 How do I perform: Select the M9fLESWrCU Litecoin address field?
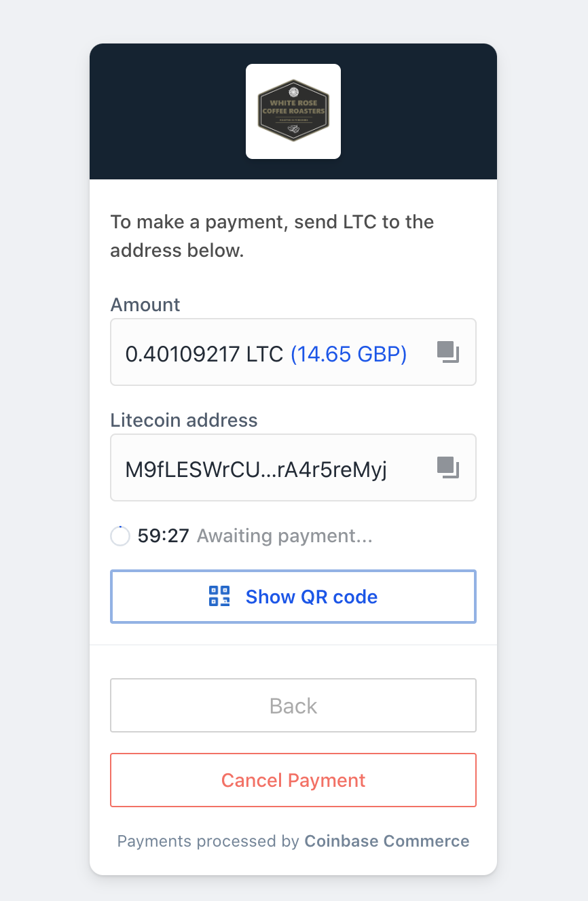(293, 467)
